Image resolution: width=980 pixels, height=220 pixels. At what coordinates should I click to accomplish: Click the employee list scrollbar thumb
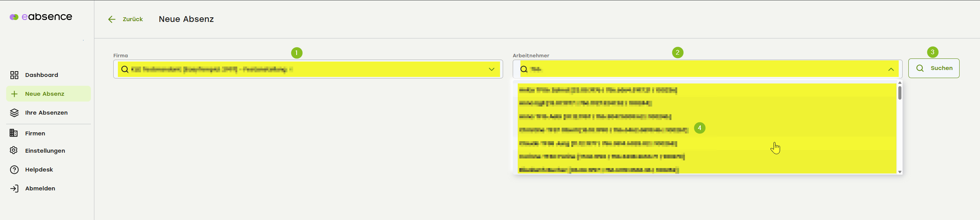click(900, 93)
